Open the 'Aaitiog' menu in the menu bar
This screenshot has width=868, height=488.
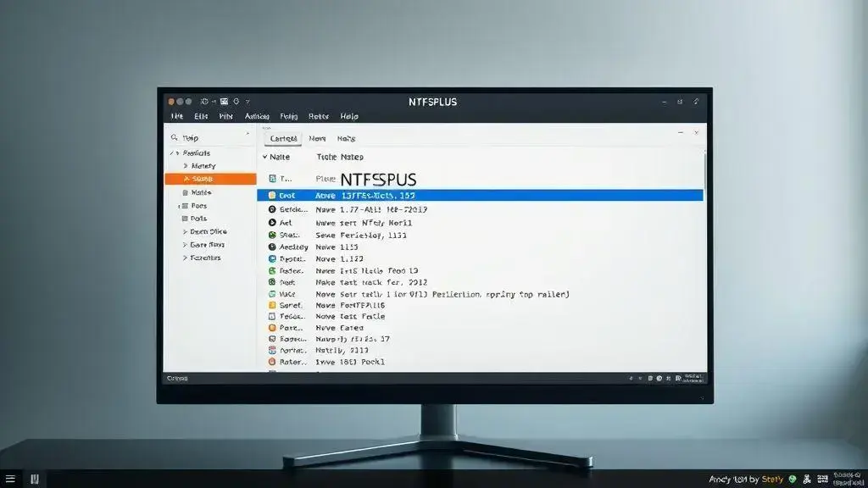point(257,116)
